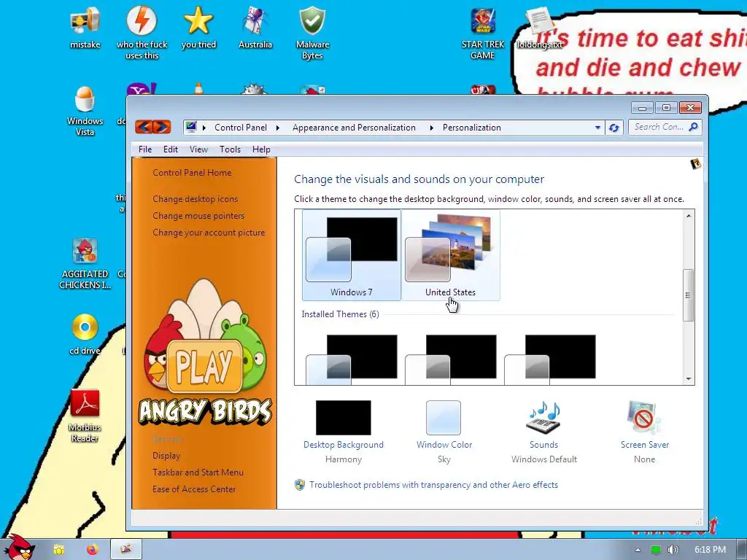Click Change mouse pointers link
The width and height of the screenshot is (747, 560).
[x=198, y=216]
